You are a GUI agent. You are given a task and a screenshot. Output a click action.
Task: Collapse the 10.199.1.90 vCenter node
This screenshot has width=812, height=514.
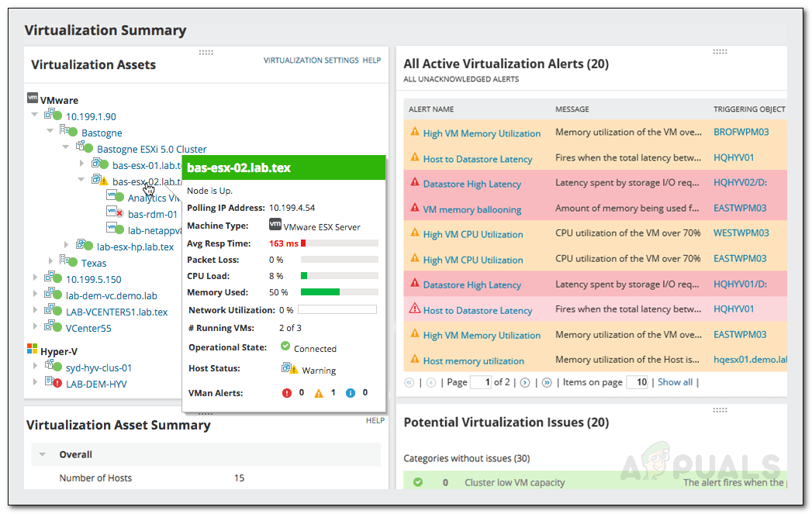point(34,116)
